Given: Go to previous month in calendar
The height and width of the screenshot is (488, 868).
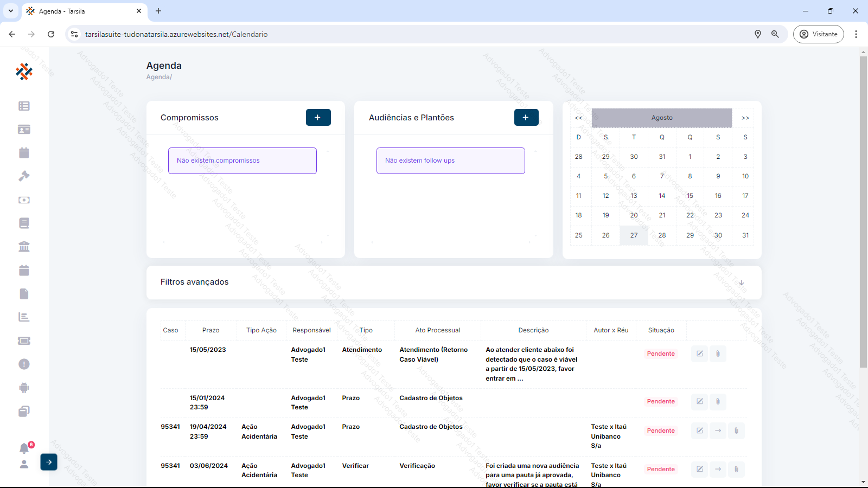Looking at the screenshot, I should pos(578,118).
